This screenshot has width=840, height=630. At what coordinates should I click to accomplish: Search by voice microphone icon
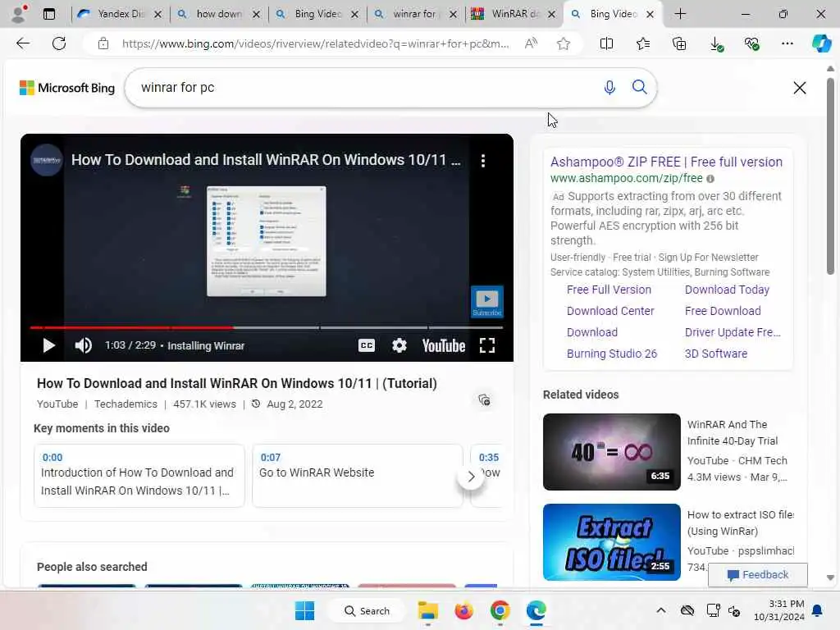click(609, 87)
